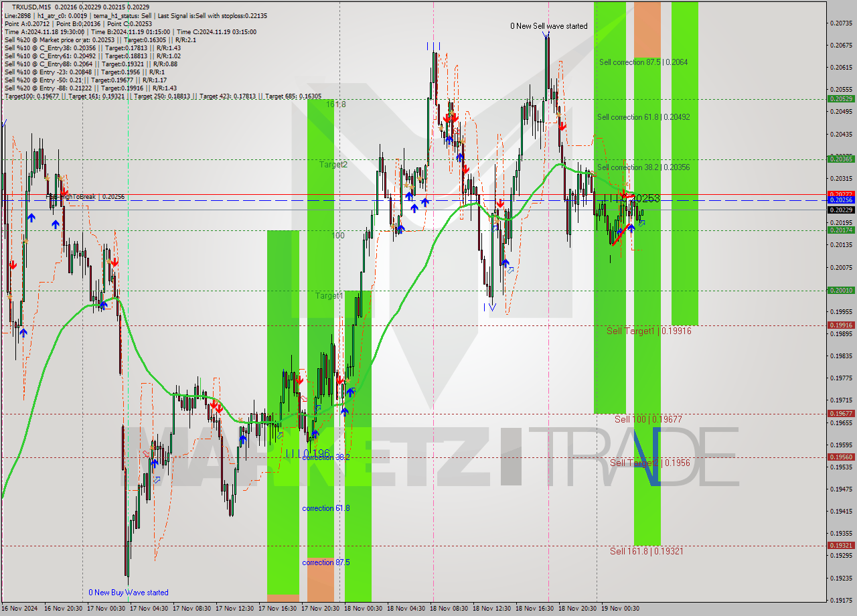Select the green 0.20529 price axis tag
The height and width of the screenshot is (616, 857).
click(841, 98)
